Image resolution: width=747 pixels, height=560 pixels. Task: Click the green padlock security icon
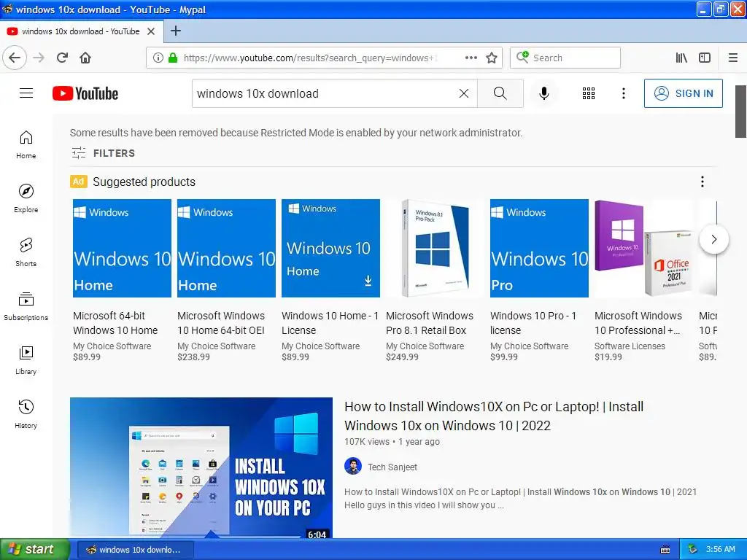tap(173, 58)
